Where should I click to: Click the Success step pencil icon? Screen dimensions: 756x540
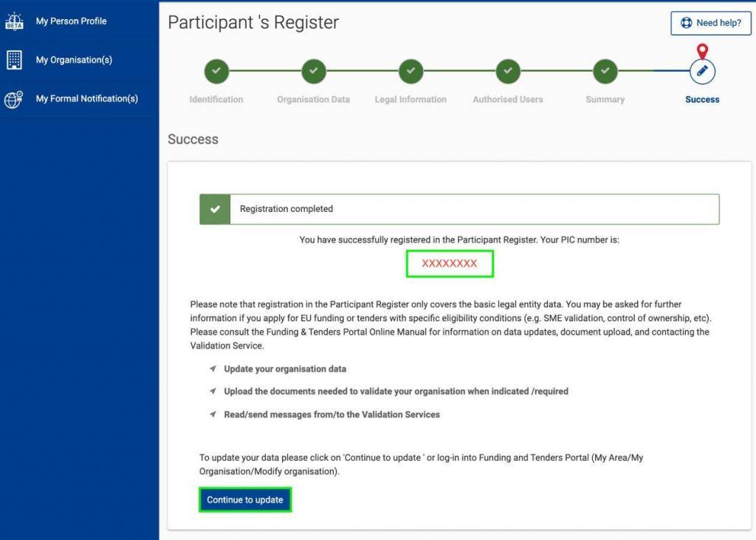click(x=703, y=71)
